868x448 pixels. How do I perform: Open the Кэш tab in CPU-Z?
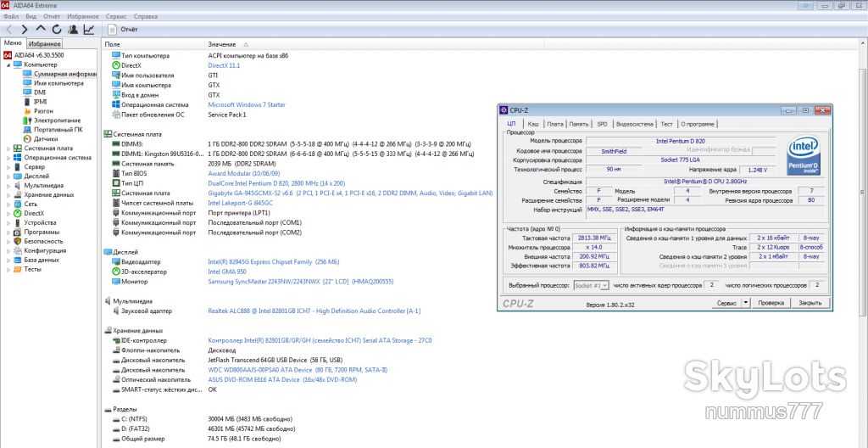tap(533, 124)
